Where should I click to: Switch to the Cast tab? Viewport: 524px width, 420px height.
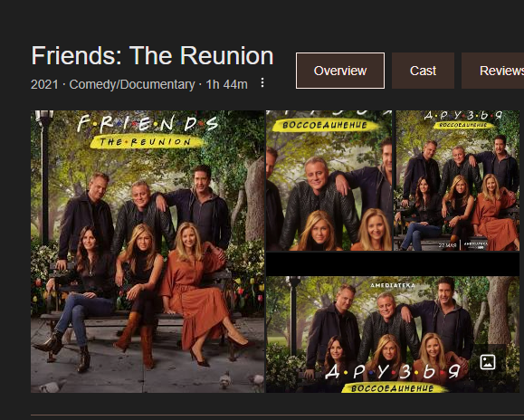[x=423, y=71]
